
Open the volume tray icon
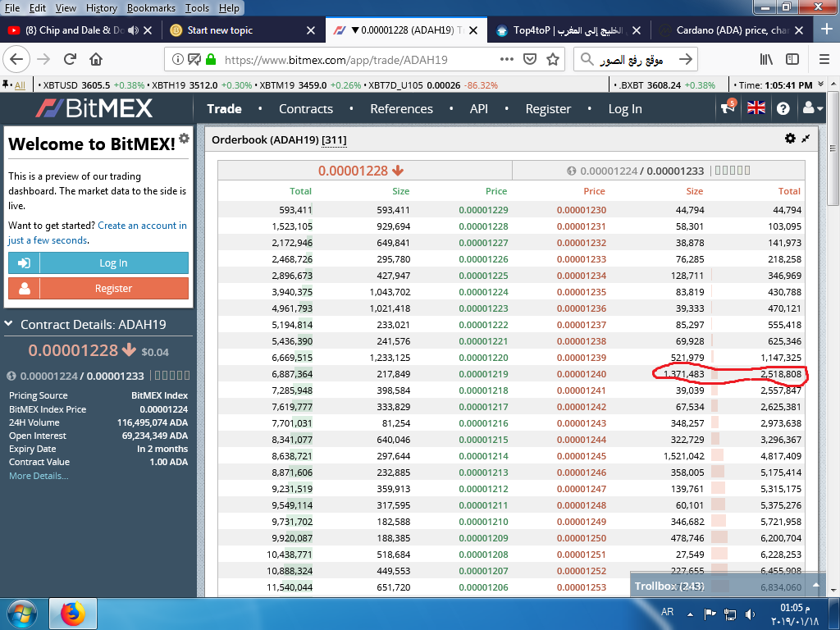pyautogui.click(x=750, y=614)
